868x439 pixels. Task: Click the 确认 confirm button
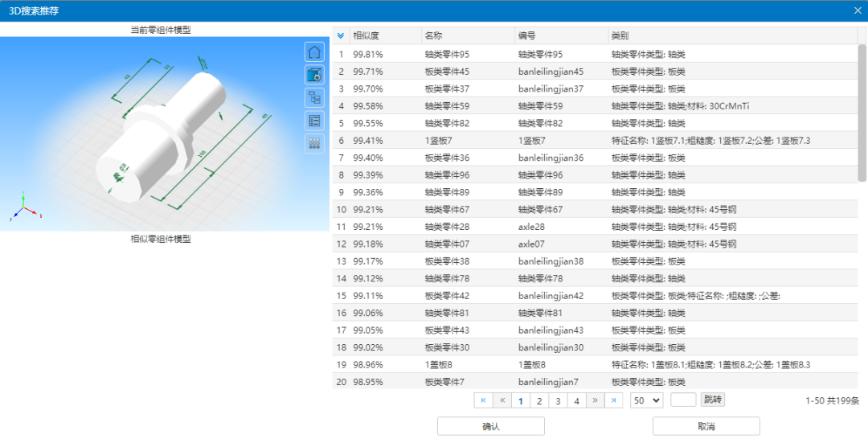(x=491, y=426)
